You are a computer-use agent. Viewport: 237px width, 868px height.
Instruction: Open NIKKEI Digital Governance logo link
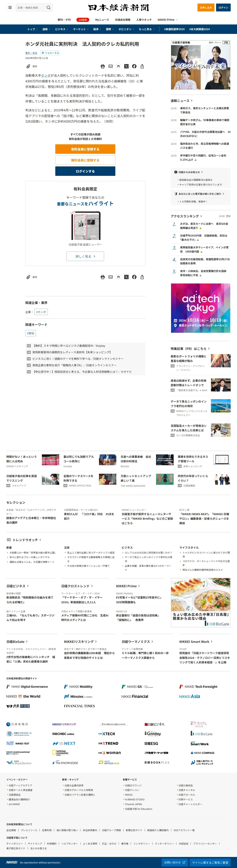[27, 686]
